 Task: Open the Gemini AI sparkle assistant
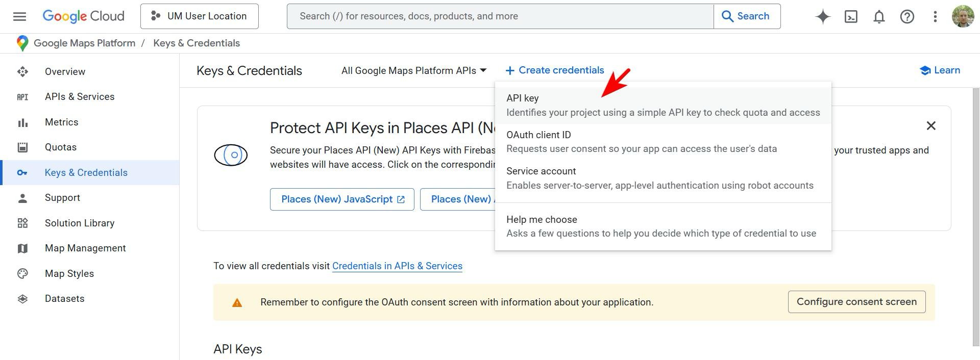click(823, 16)
